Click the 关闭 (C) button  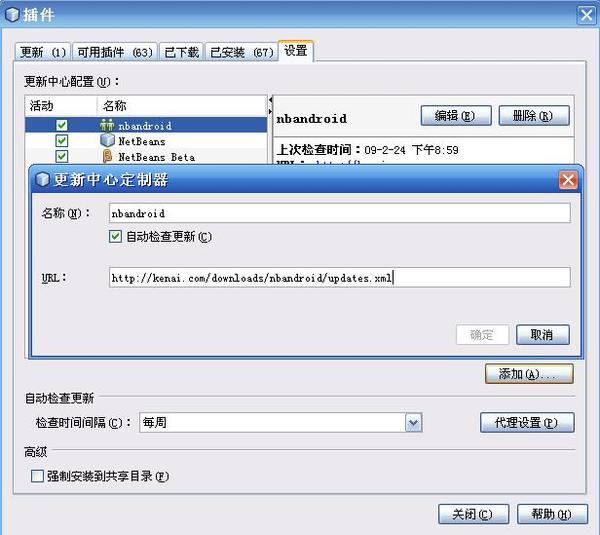pyautogui.click(x=473, y=514)
